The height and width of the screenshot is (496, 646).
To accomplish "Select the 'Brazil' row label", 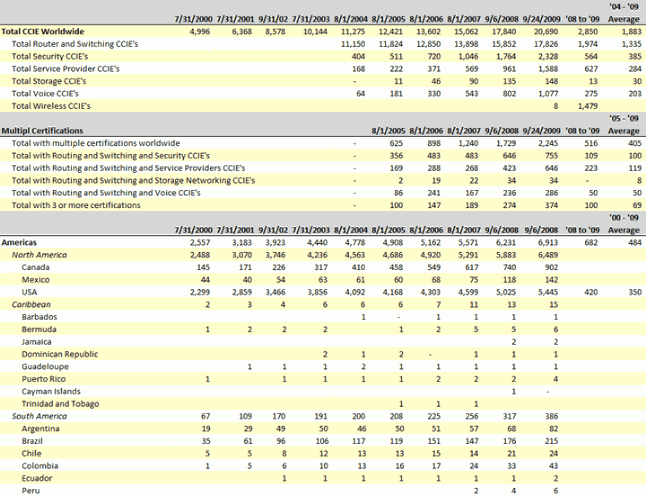I will 32,440.
